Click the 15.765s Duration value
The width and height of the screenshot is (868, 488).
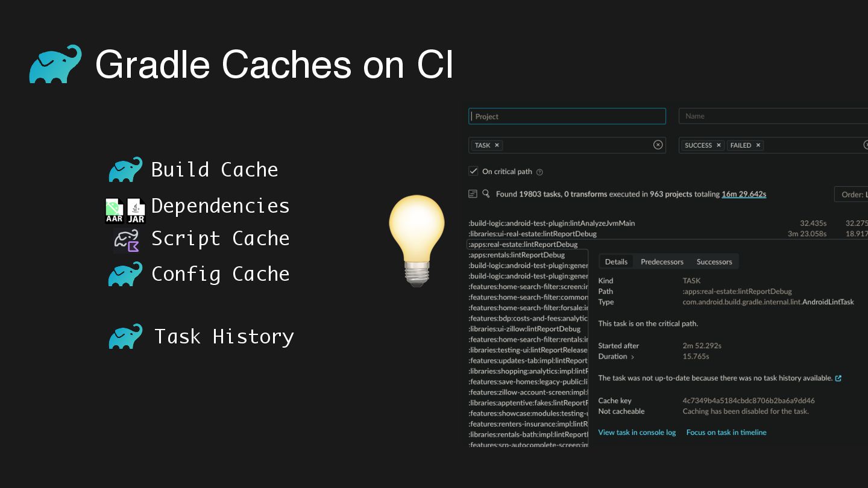click(x=696, y=357)
